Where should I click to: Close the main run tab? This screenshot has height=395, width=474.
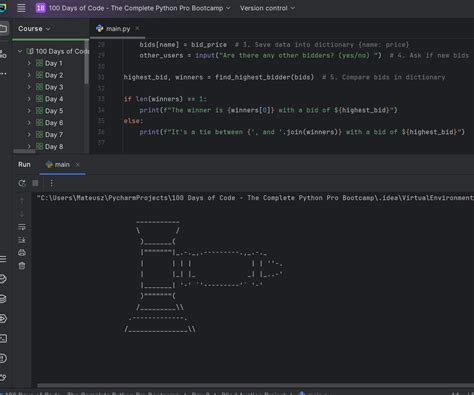78,165
